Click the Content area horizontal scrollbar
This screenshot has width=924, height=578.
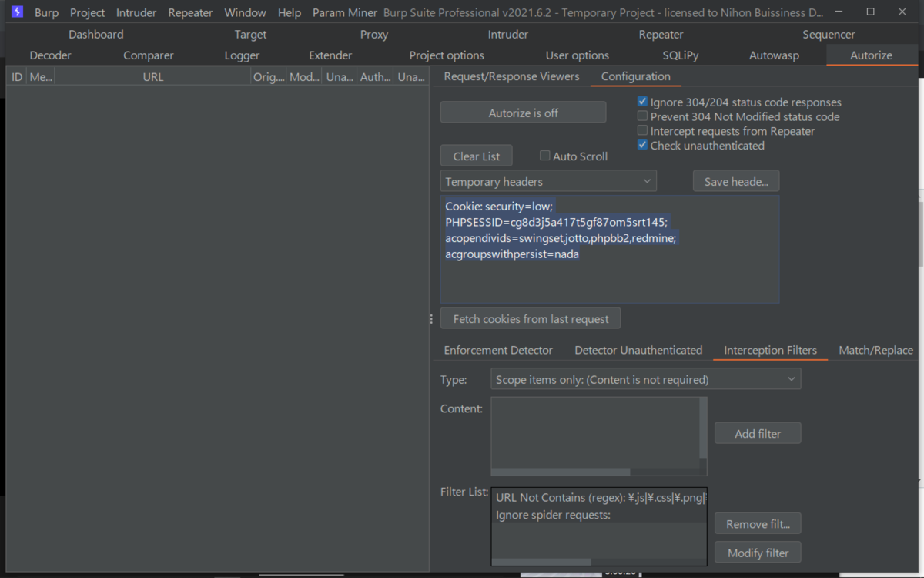(x=561, y=472)
